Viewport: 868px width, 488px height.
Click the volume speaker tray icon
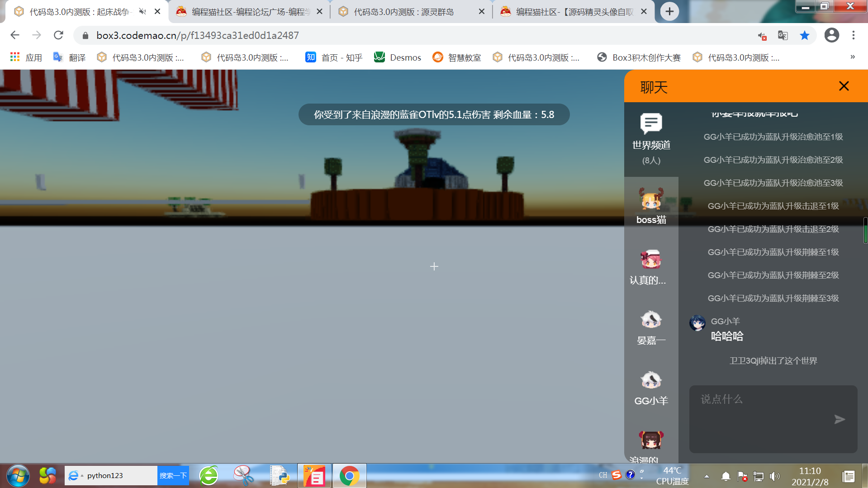(774, 476)
